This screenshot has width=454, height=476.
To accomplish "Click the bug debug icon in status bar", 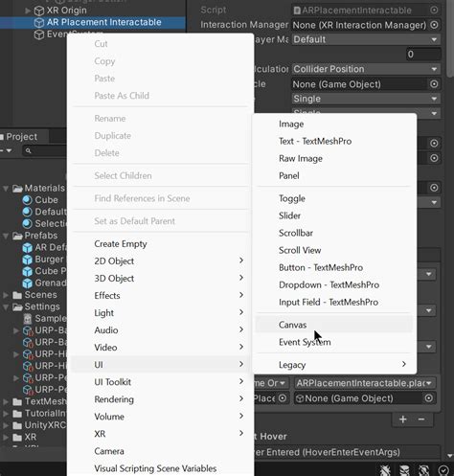I will tap(385, 470).
